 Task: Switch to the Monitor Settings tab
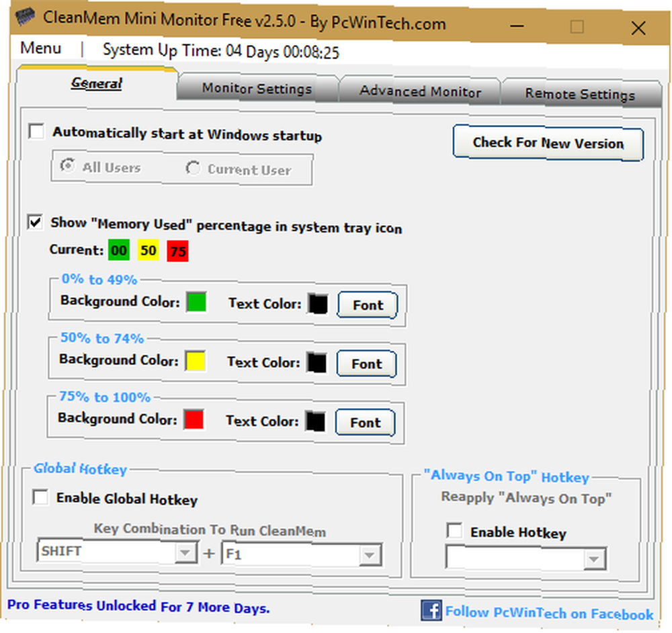[x=257, y=88]
